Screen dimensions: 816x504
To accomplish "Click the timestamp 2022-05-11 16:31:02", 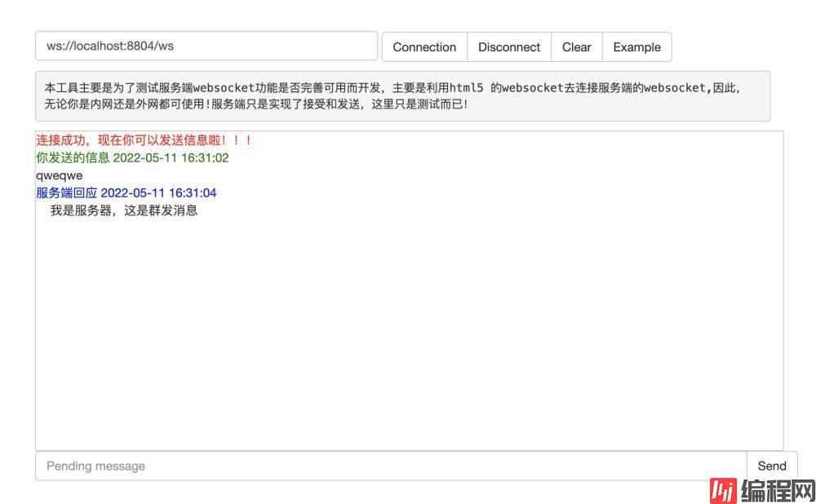I will (171, 158).
